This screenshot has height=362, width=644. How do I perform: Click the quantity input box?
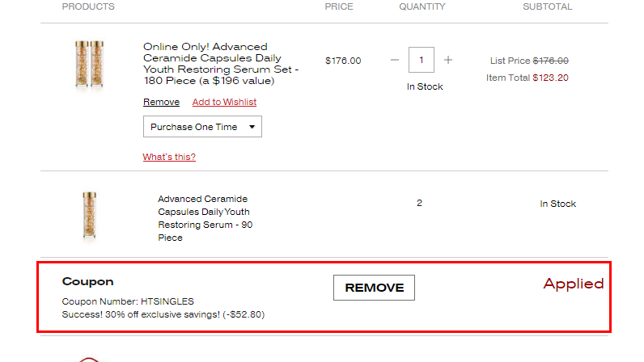coord(422,60)
